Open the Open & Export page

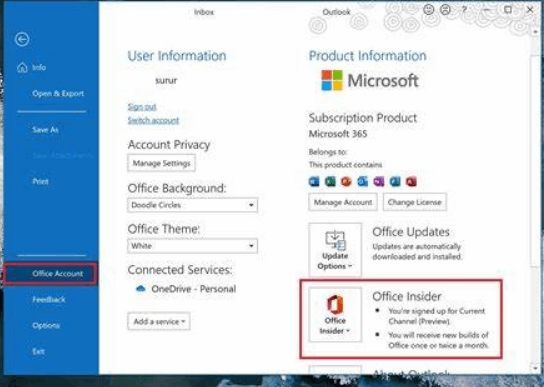(58, 94)
